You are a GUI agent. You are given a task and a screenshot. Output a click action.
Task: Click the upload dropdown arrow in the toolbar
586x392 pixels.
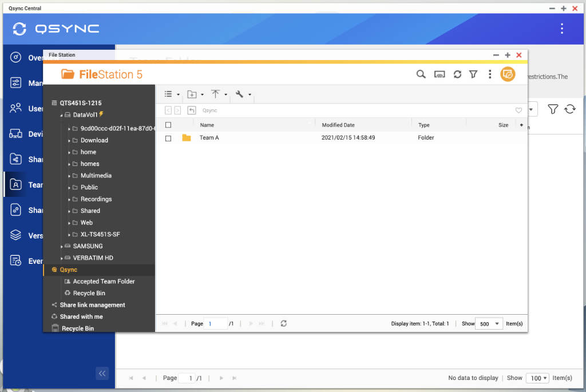click(x=225, y=94)
